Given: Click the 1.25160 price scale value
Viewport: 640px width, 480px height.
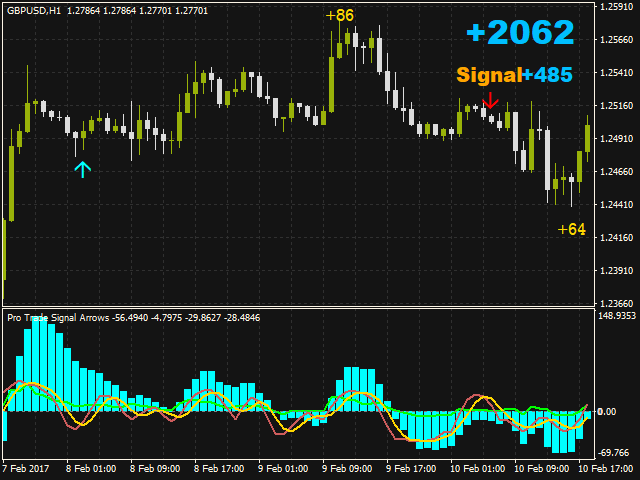Looking at the screenshot, I should (616, 106).
